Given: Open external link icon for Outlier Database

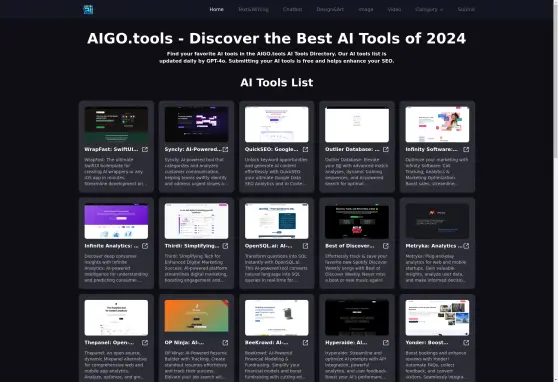Looking at the screenshot, I should 386,150.
